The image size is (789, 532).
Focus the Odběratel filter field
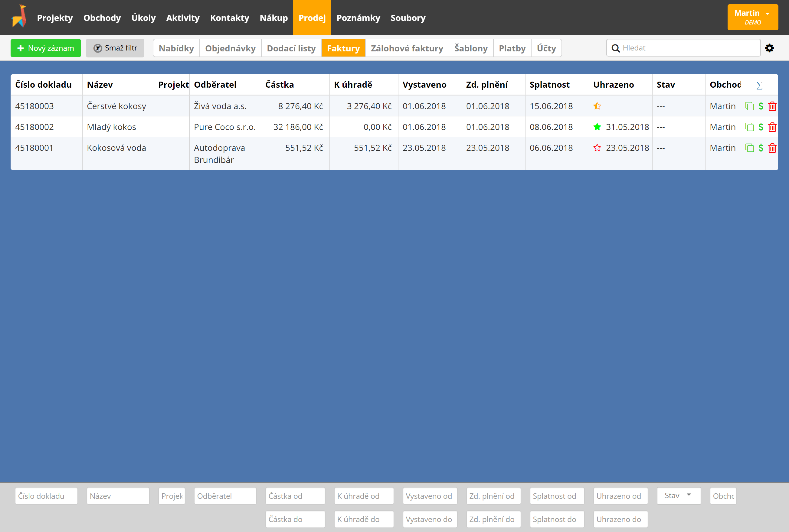coord(225,496)
